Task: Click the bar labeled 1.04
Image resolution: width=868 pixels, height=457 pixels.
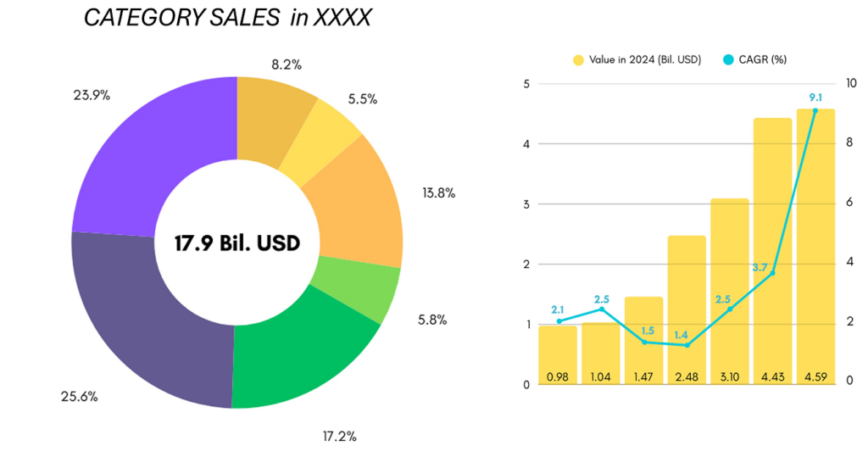Action: point(600,354)
